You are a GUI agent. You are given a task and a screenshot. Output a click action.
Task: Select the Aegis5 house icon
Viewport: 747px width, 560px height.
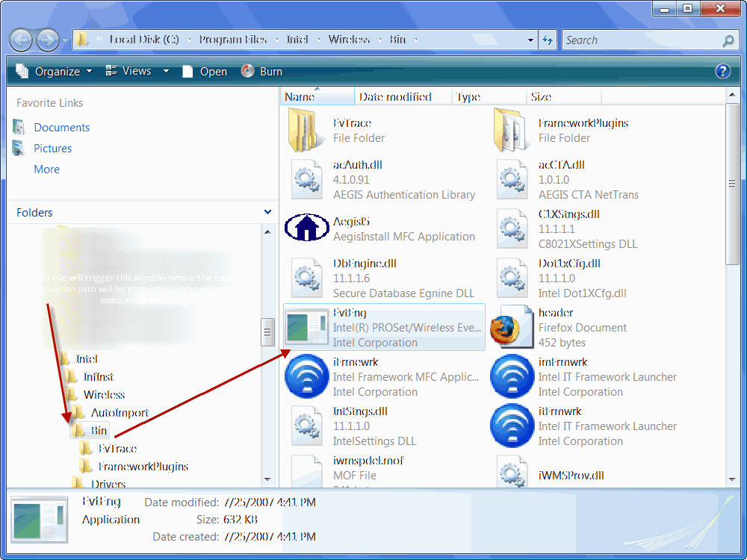pos(307,227)
